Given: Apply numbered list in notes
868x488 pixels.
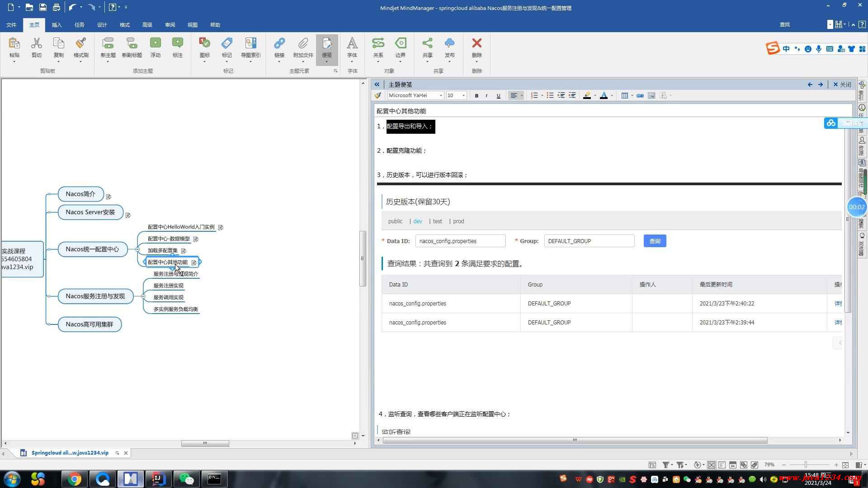Looking at the screenshot, I should click(x=534, y=95).
